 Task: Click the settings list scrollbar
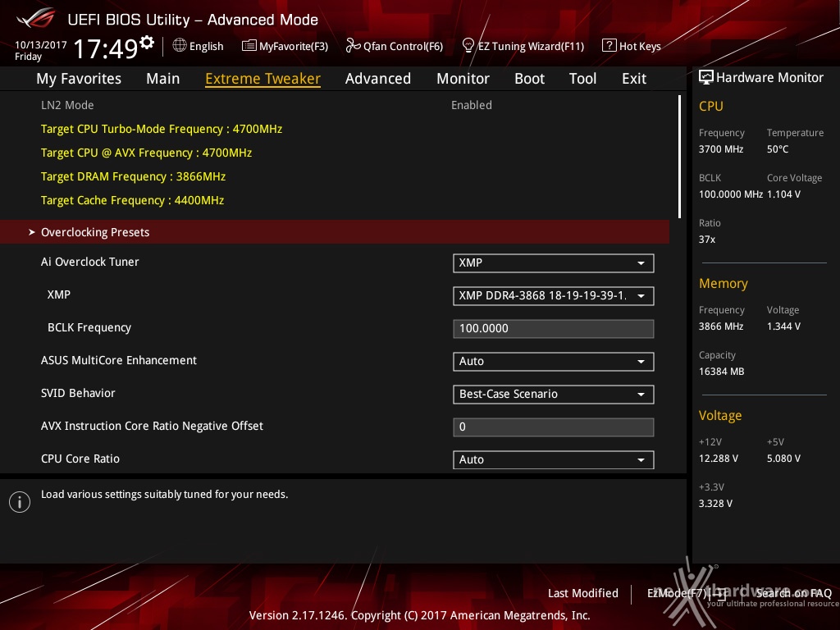click(x=679, y=157)
